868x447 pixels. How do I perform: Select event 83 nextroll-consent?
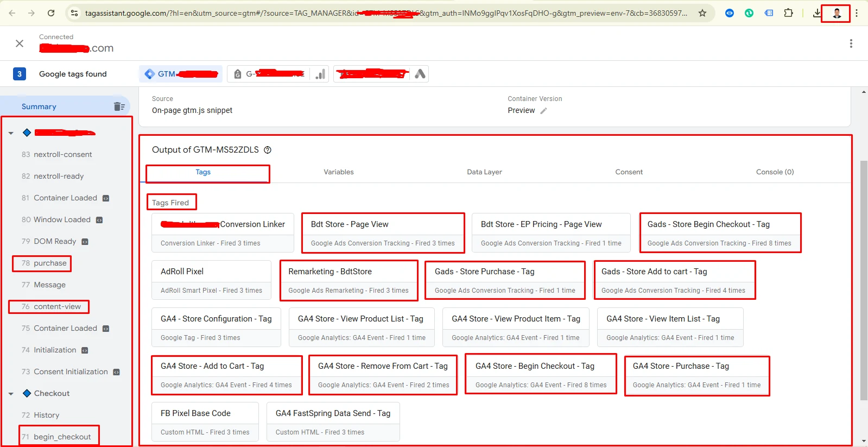[x=57, y=154]
